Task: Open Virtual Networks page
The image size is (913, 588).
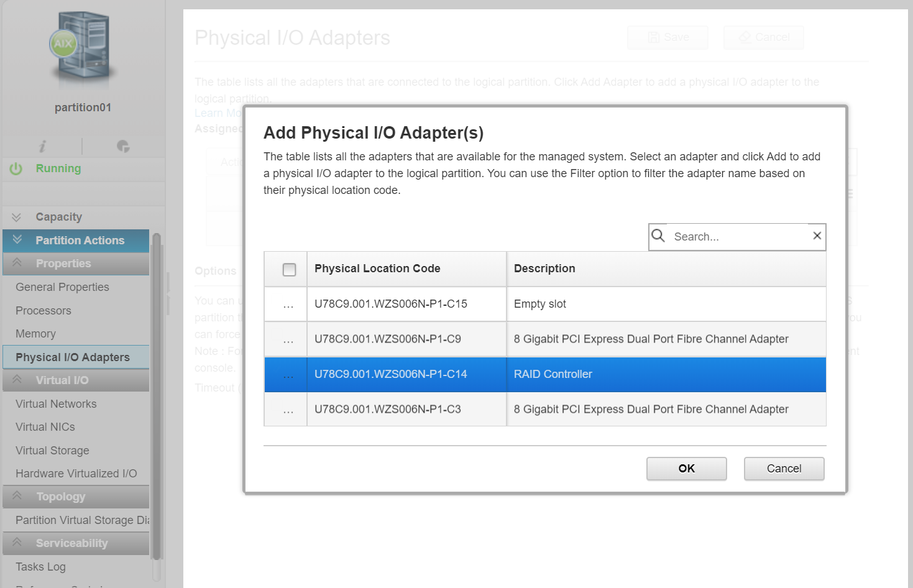Action: click(x=56, y=404)
